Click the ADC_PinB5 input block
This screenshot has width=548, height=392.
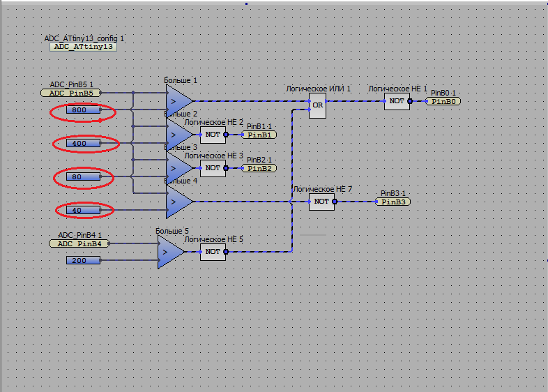pyautogui.click(x=71, y=93)
